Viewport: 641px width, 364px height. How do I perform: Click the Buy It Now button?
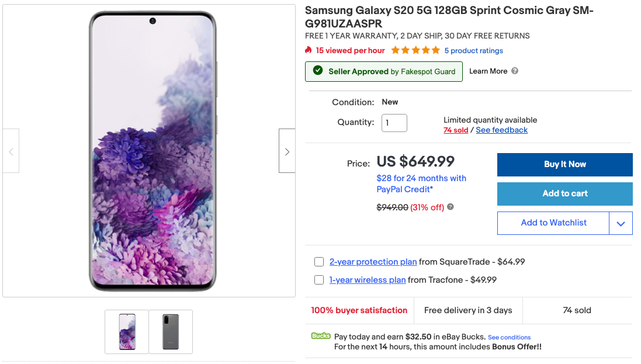(564, 164)
